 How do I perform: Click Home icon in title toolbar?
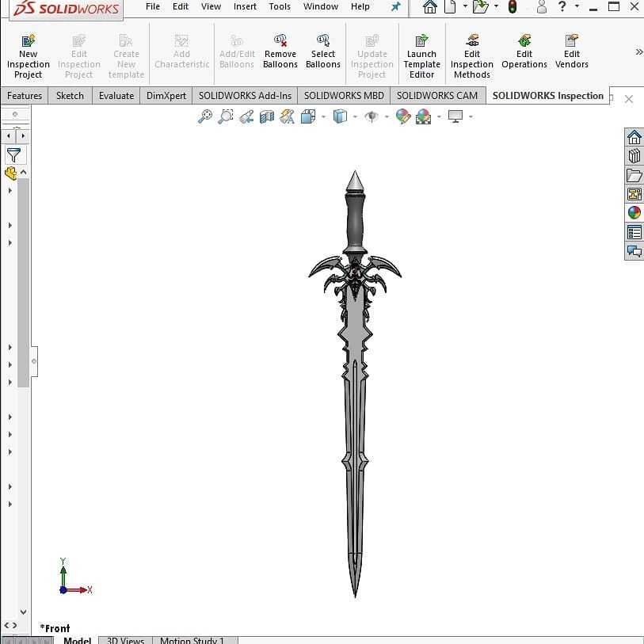pyautogui.click(x=429, y=7)
